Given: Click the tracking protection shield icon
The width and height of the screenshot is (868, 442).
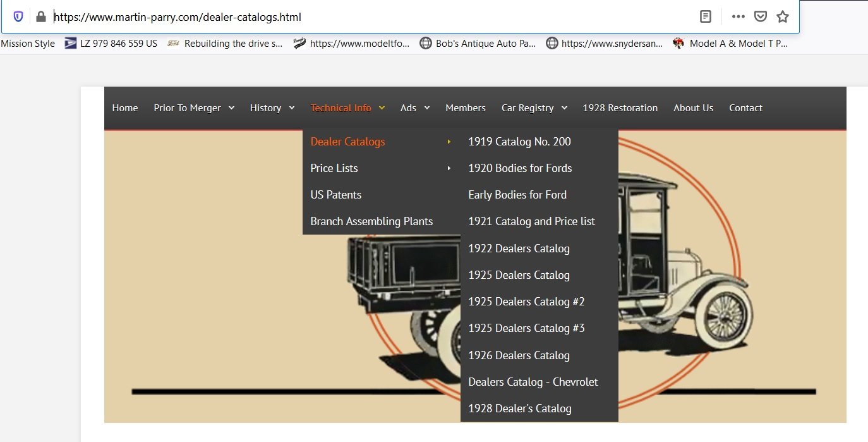Looking at the screenshot, I should [18, 17].
